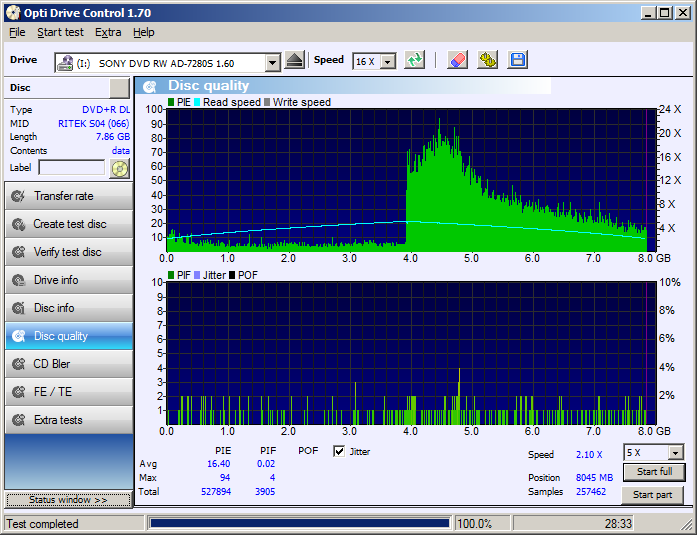Click the FE / TE disc icon

(18, 392)
